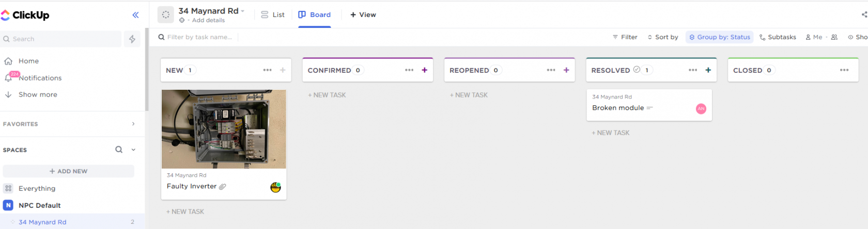Select the Board view tab
The width and height of the screenshot is (868, 229).
314,15
